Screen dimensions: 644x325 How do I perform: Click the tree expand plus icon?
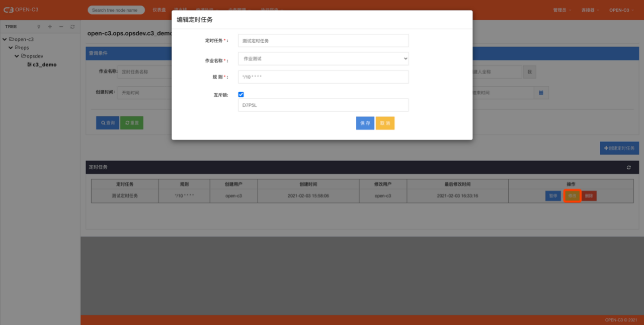point(50,26)
